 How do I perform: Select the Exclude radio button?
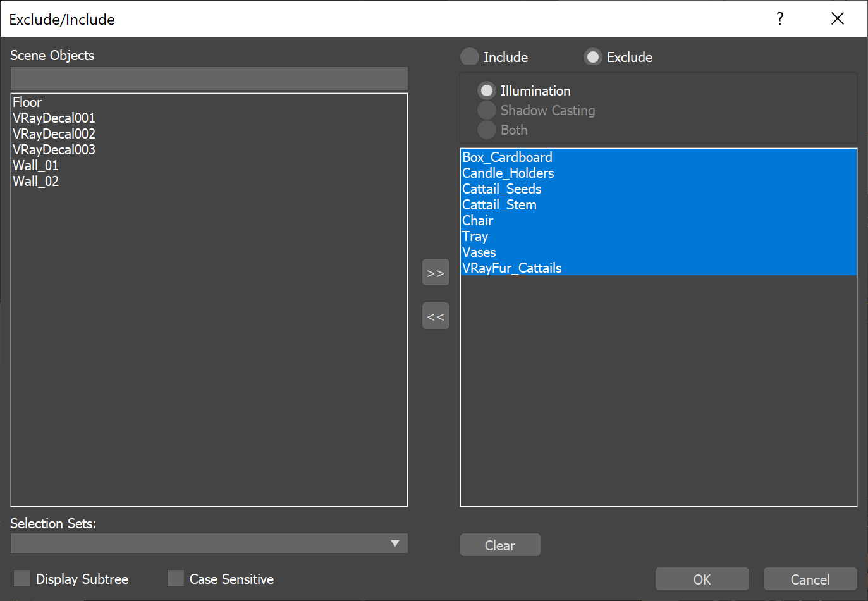tap(593, 57)
